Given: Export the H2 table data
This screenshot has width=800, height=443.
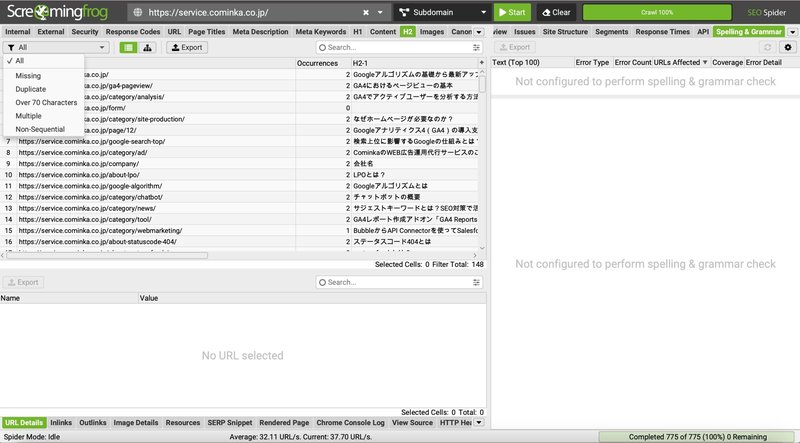Looking at the screenshot, I should pyautogui.click(x=187, y=47).
